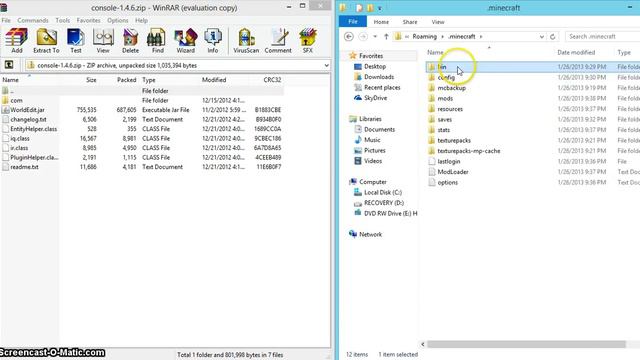Click the Extract To toolbar icon
Viewport: 640px width, 360px height.
46,41
